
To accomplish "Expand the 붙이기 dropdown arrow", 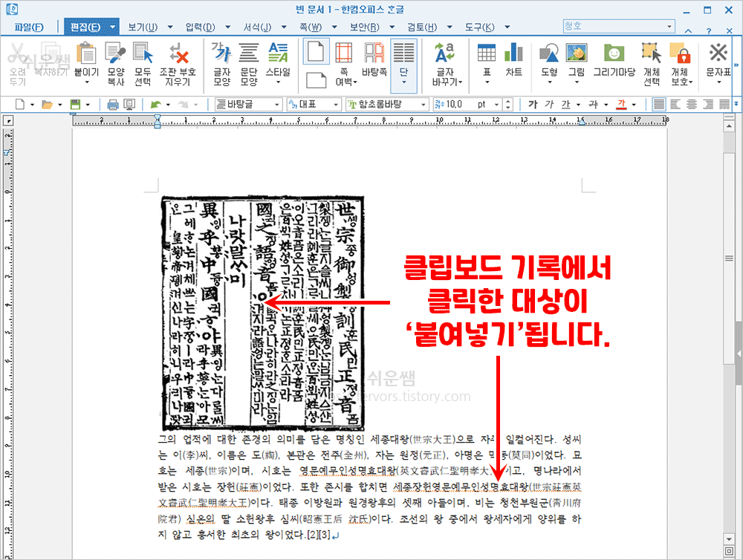I will 87,82.
